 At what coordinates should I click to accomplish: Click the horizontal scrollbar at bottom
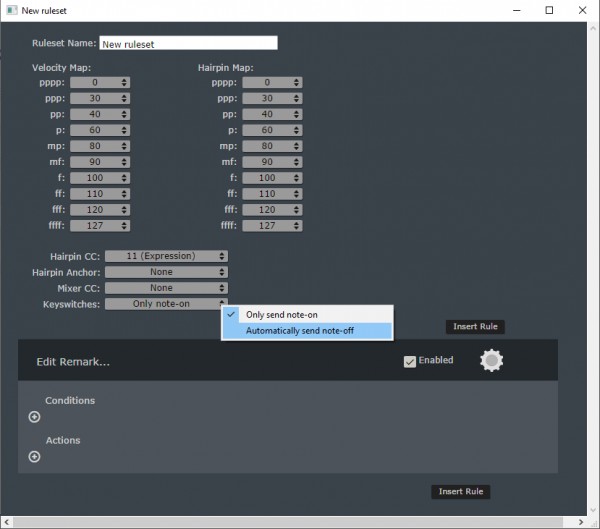click(x=290, y=521)
